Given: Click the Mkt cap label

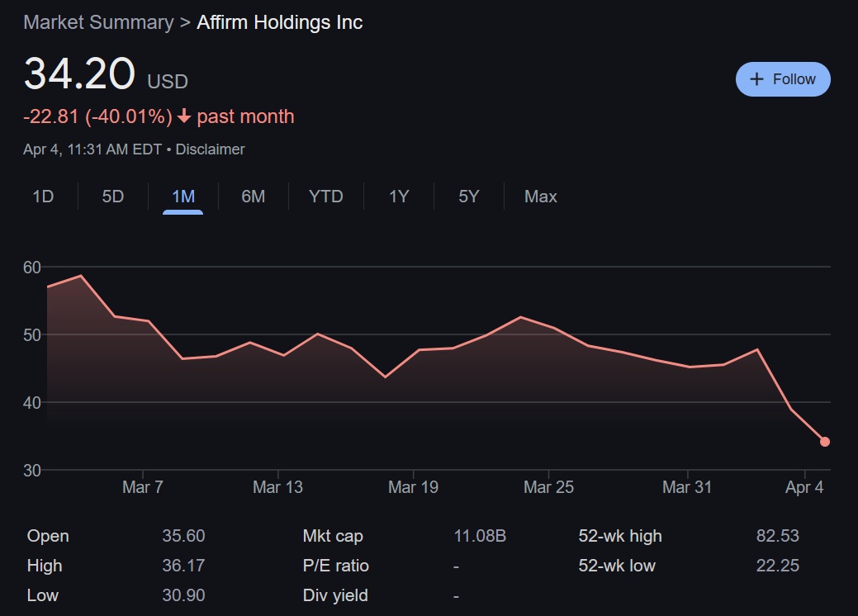Looking at the screenshot, I should tap(333, 536).
